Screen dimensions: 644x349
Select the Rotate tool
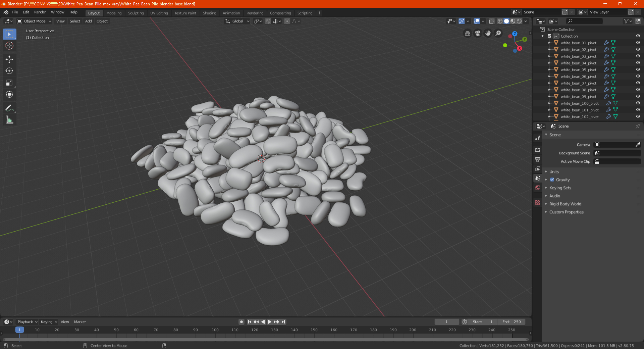point(9,71)
